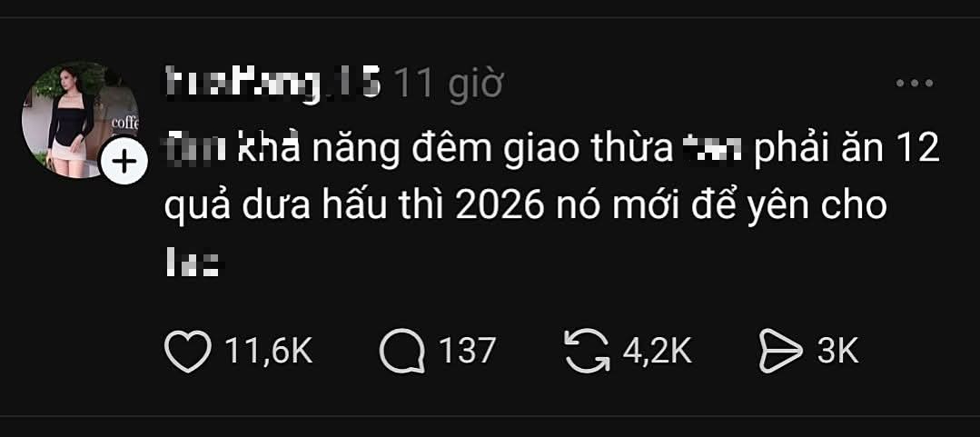Open the post via "11 giờ" timestamp
The height and width of the screenshot is (437, 980).
[x=449, y=84]
